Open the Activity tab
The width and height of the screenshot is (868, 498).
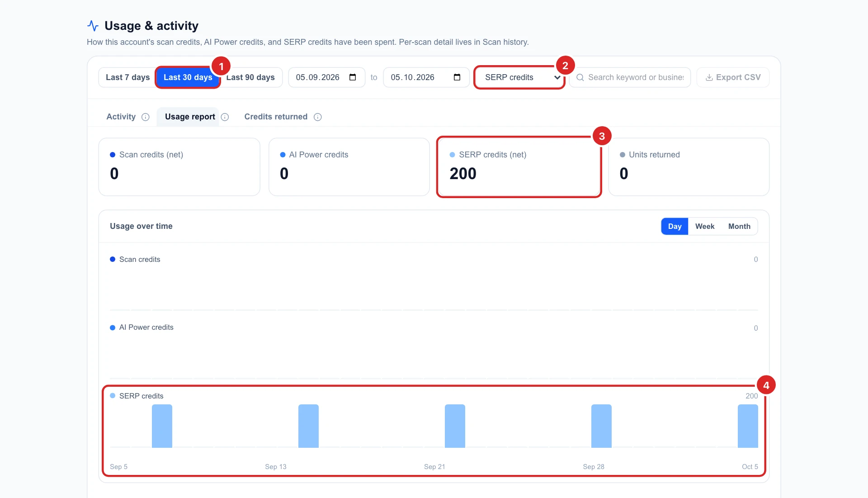[x=121, y=117]
